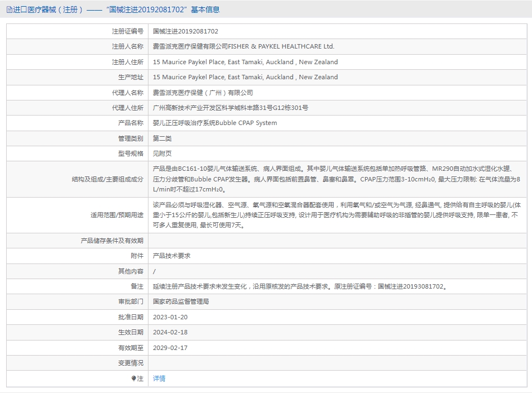
Task: Click the 产品储存条件及有效期 label
Action: (112, 241)
